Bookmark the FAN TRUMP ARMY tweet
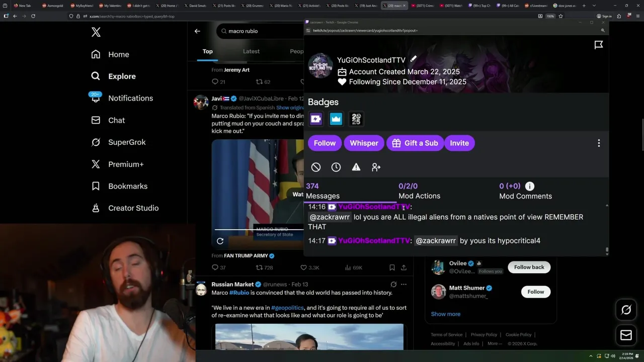 pyautogui.click(x=392, y=267)
